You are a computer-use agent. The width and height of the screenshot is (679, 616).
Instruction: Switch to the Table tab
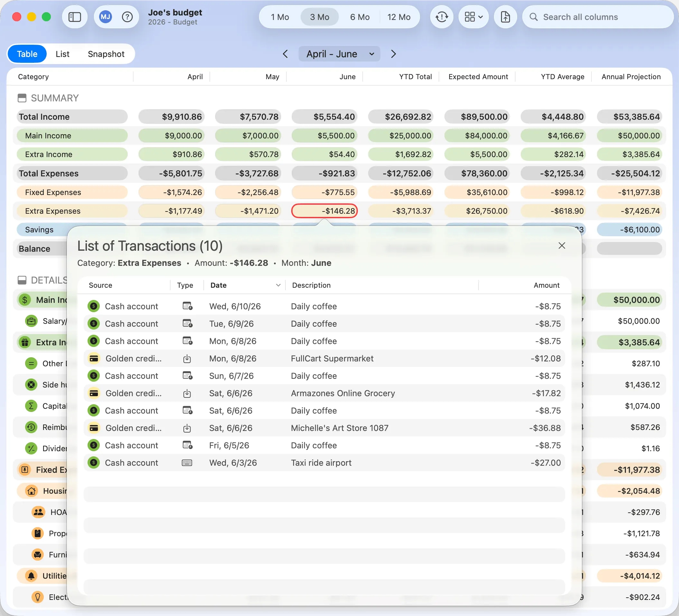pyautogui.click(x=27, y=54)
